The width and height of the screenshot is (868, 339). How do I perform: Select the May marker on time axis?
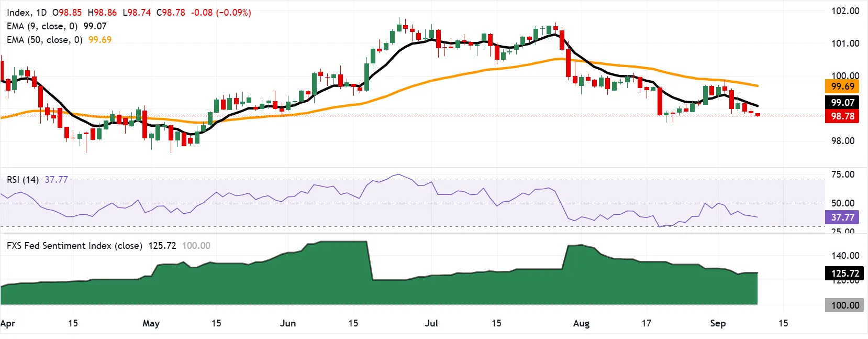tap(151, 323)
